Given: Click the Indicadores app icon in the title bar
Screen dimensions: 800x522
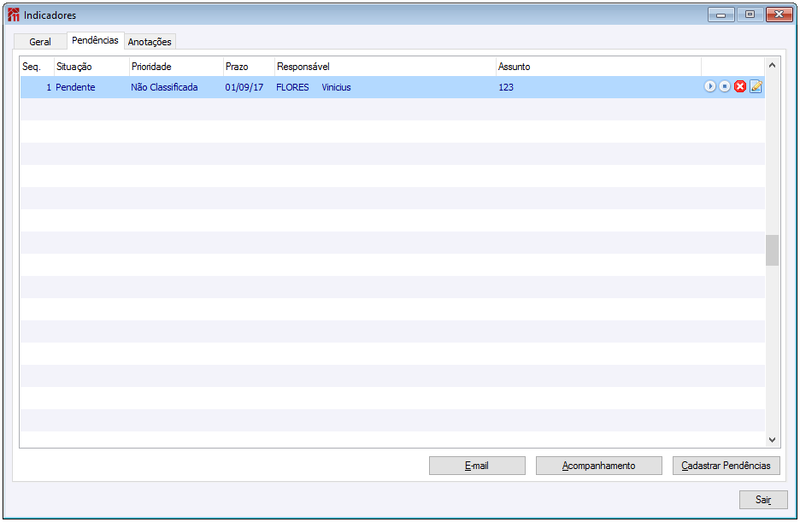Looking at the screenshot, I should point(13,15).
